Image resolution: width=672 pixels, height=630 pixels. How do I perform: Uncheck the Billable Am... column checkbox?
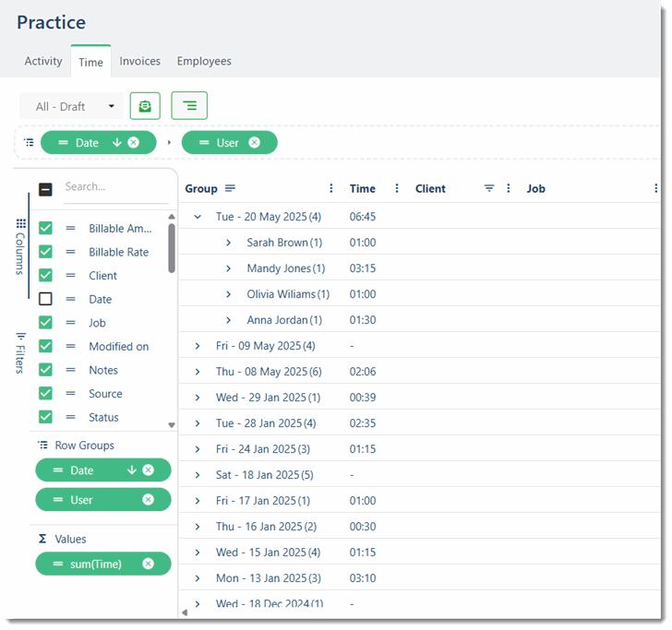[45, 228]
